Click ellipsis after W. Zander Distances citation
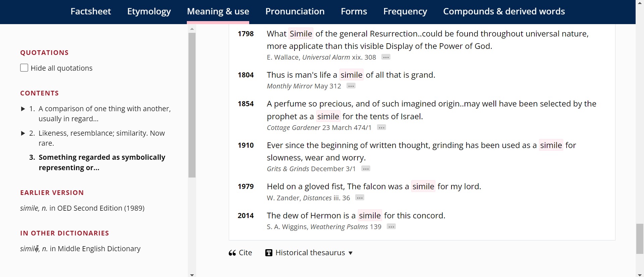Screen dimensions: 644x277 coord(360,198)
